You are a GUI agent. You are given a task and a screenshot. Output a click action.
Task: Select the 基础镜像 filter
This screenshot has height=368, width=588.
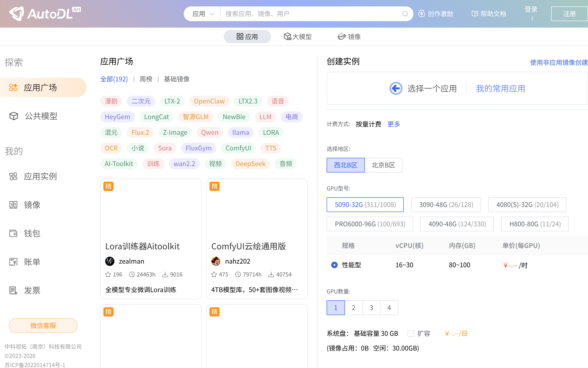pyautogui.click(x=177, y=79)
